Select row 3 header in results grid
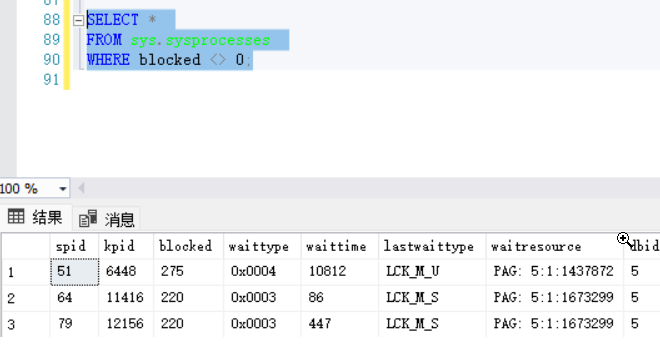Image resolution: width=660 pixels, height=361 pixels. point(26,324)
